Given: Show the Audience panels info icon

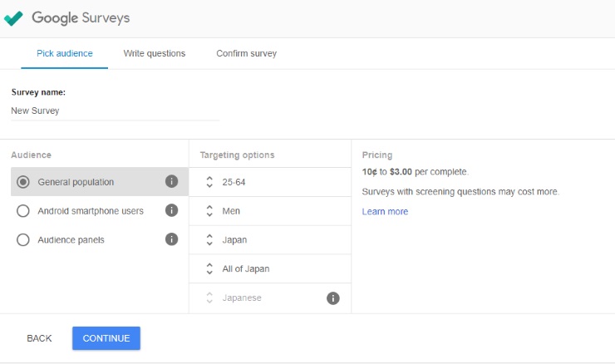Looking at the screenshot, I should pos(171,239).
